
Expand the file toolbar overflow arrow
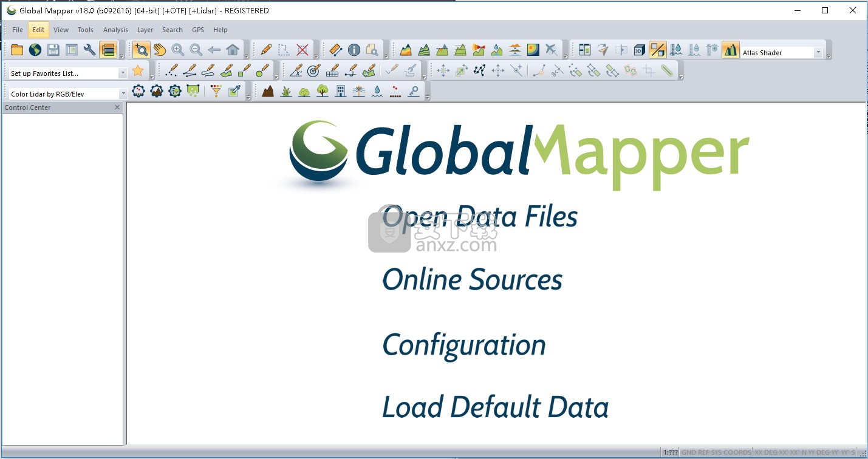click(x=122, y=56)
